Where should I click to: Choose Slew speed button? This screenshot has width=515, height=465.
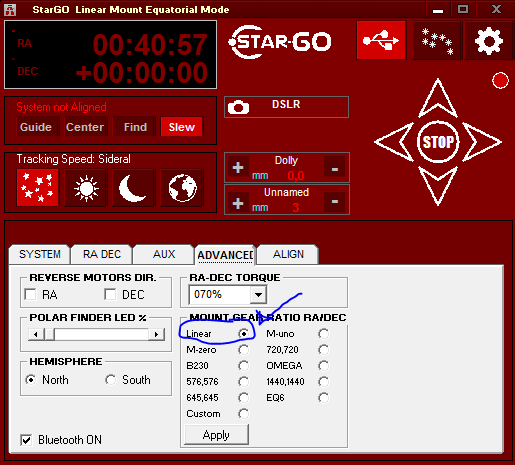pyautogui.click(x=182, y=127)
